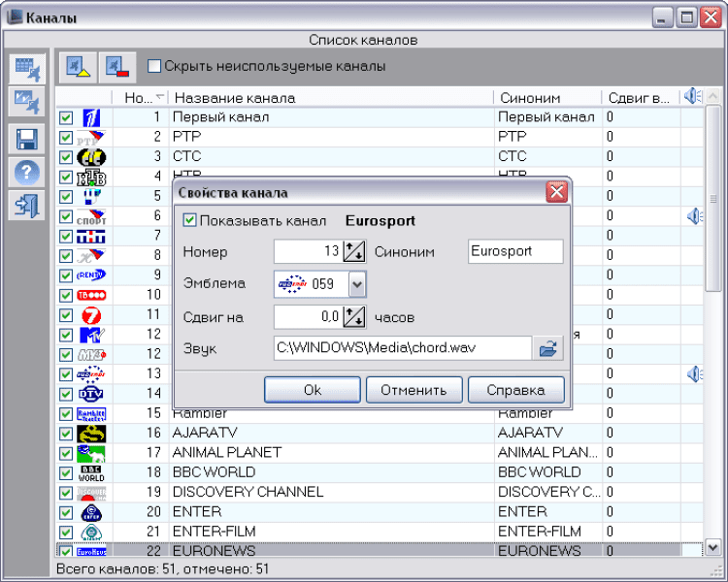Click РТР synonym cell

pyautogui.click(x=547, y=137)
